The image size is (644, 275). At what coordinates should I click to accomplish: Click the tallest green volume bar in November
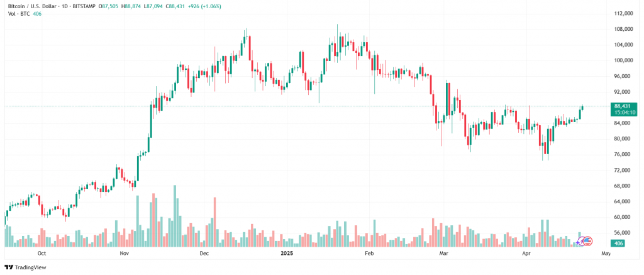click(x=175, y=214)
